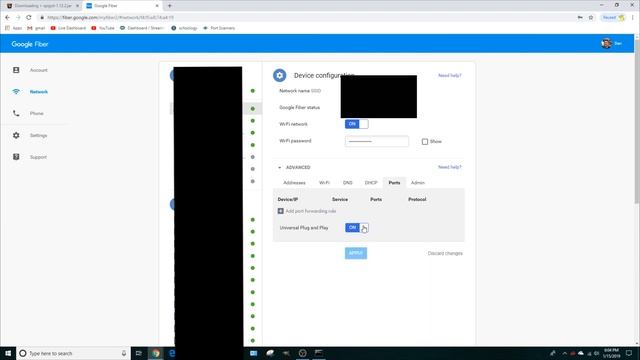Click Add port forwarding rule link

311,211
